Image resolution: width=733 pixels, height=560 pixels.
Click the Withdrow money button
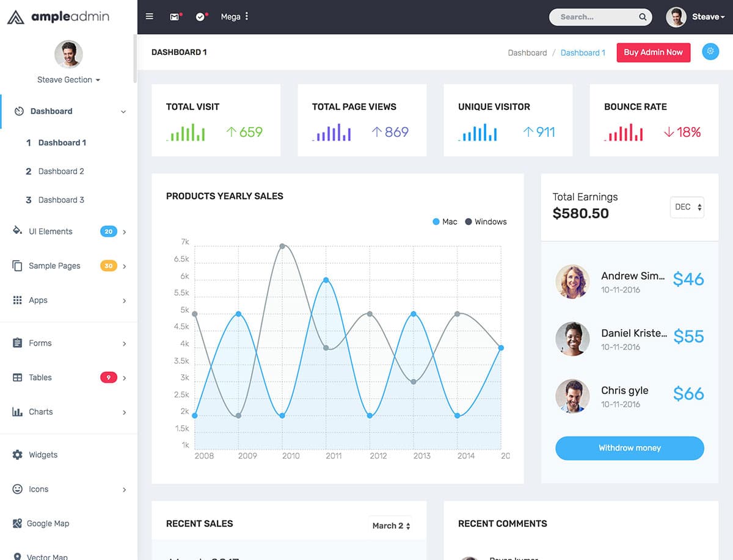coord(630,448)
